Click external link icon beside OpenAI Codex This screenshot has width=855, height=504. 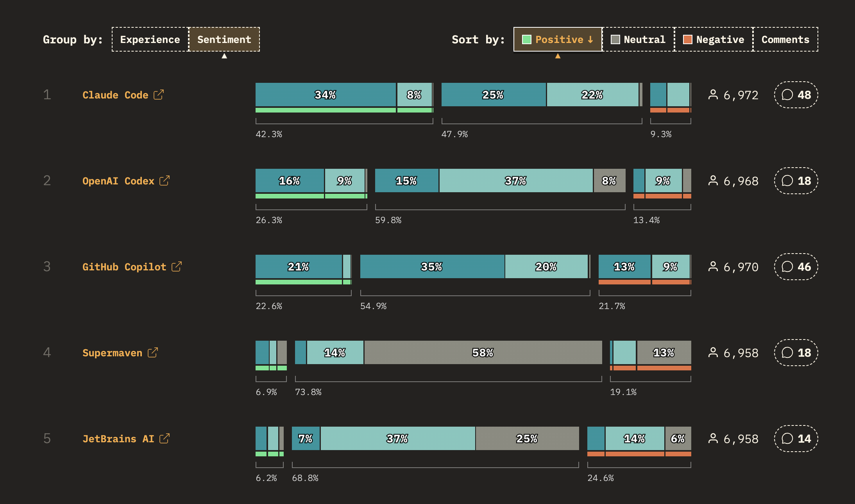165,181
